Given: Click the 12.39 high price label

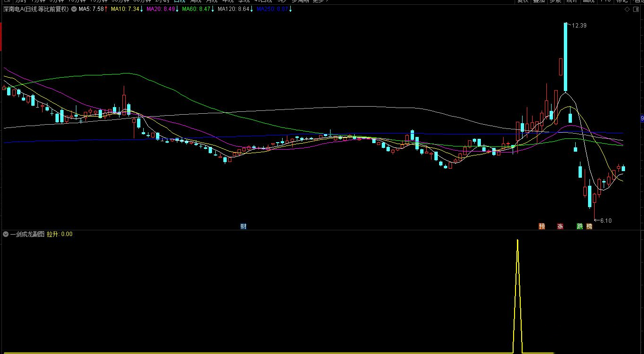Looking at the screenshot, I should (579, 26).
